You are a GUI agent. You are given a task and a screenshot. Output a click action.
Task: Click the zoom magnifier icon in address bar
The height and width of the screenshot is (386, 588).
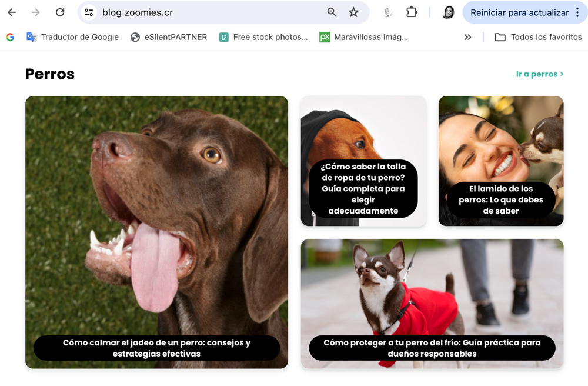332,12
